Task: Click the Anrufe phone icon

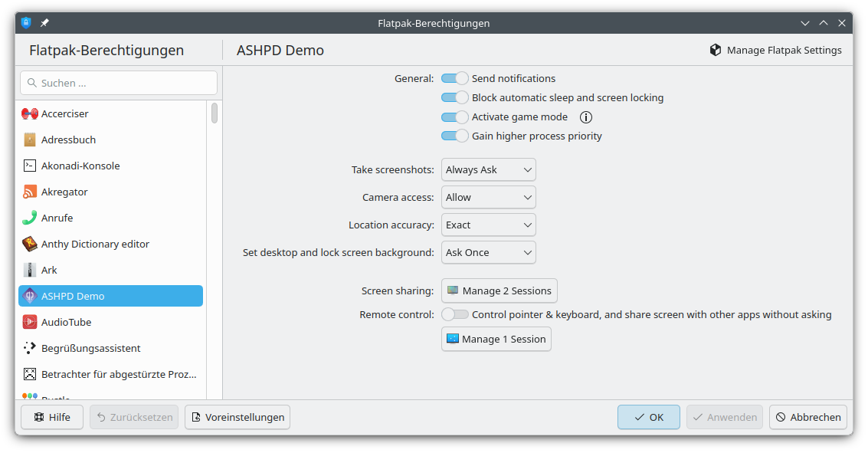Action: tap(30, 218)
